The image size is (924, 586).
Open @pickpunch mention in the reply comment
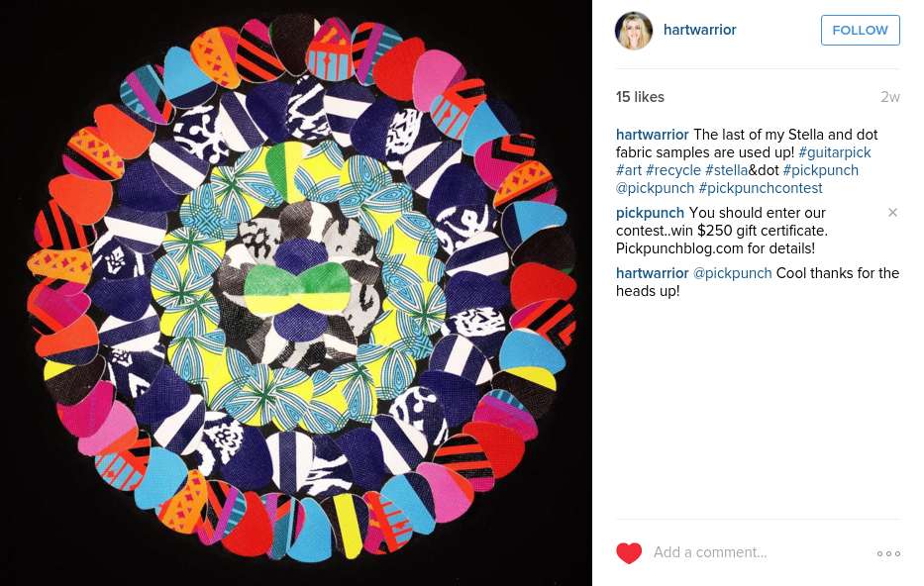[x=733, y=273]
